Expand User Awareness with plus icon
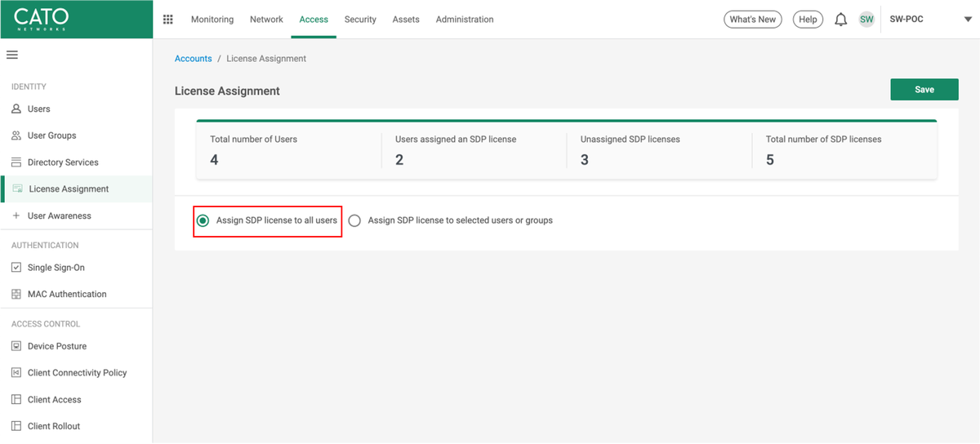 click(x=16, y=215)
